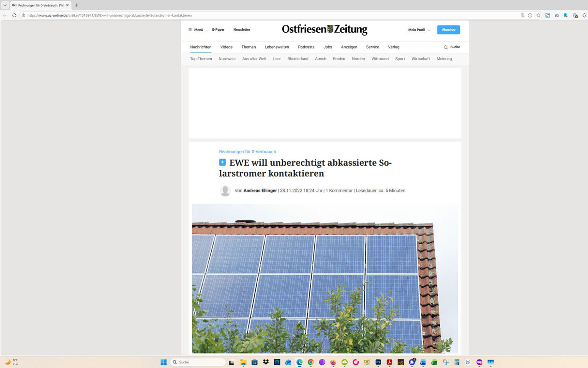Follow the Rechnungen für 0-Verbrauch topic link
This screenshot has width=588, height=368.
(247, 151)
